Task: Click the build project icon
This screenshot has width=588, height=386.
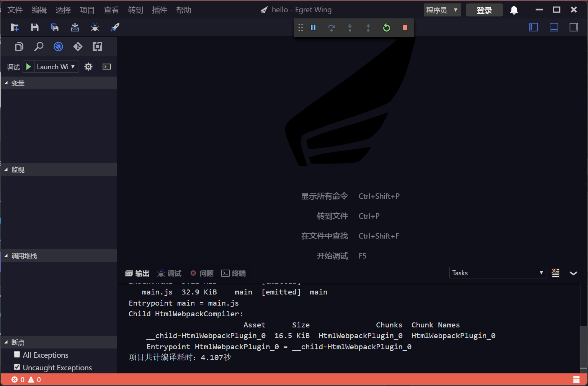Action: (x=75, y=27)
